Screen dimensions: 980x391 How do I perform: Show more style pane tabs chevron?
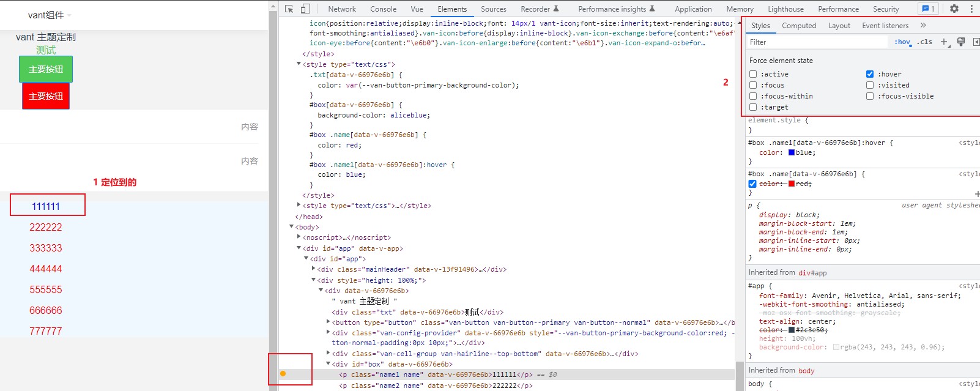923,25
